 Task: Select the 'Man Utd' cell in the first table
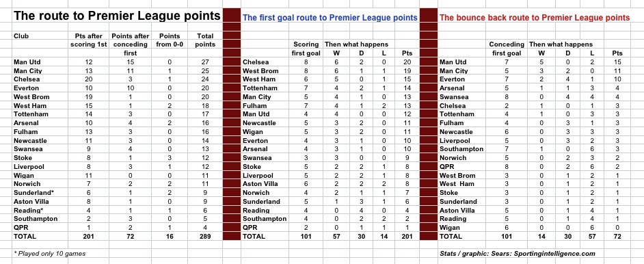[x=27, y=62]
